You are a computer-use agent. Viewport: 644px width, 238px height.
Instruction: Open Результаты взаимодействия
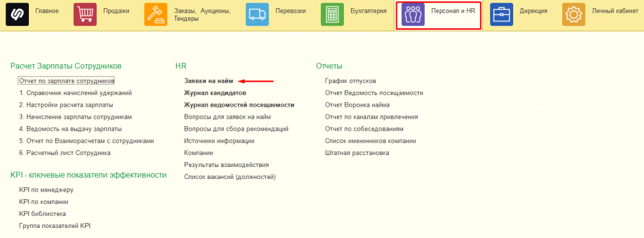(x=226, y=165)
